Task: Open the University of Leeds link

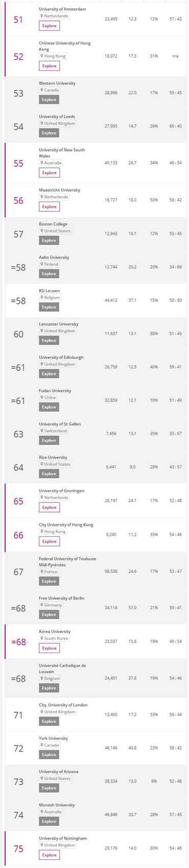Action: tap(57, 117)
